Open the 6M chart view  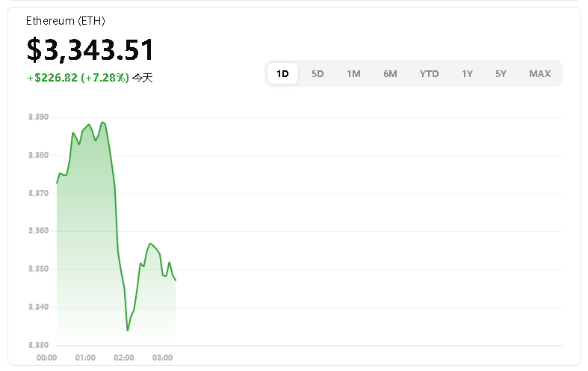[390, 73]
